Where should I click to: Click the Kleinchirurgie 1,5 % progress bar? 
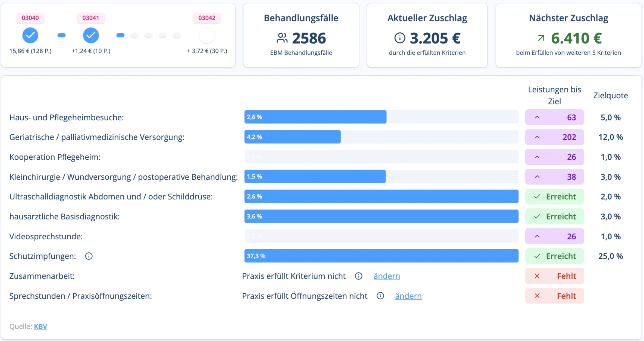coord(315,176)
